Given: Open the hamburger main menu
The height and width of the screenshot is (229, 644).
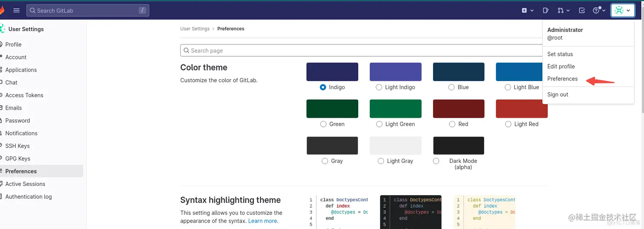Looking at the screenshot, I should click(x=17, y=10).
